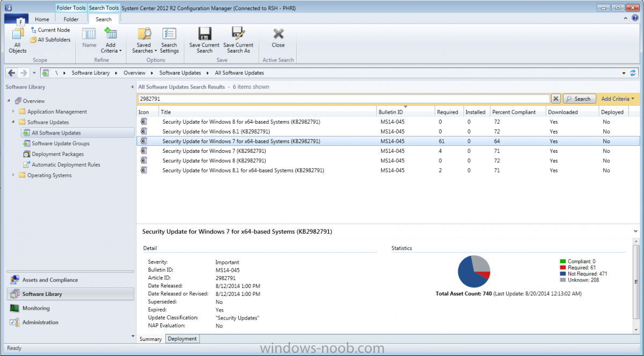644x356 pixels.
Task: Sort by Title column
Action: pos(267,112)
